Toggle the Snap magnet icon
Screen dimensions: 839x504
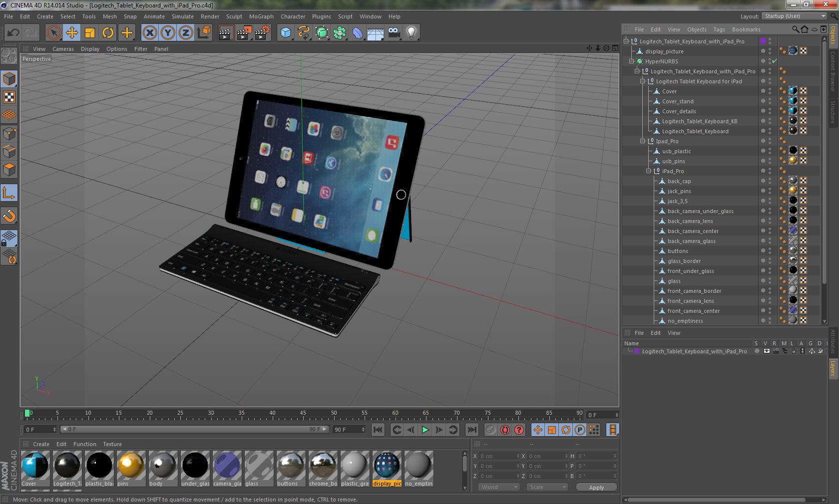[x=9, y=216]
